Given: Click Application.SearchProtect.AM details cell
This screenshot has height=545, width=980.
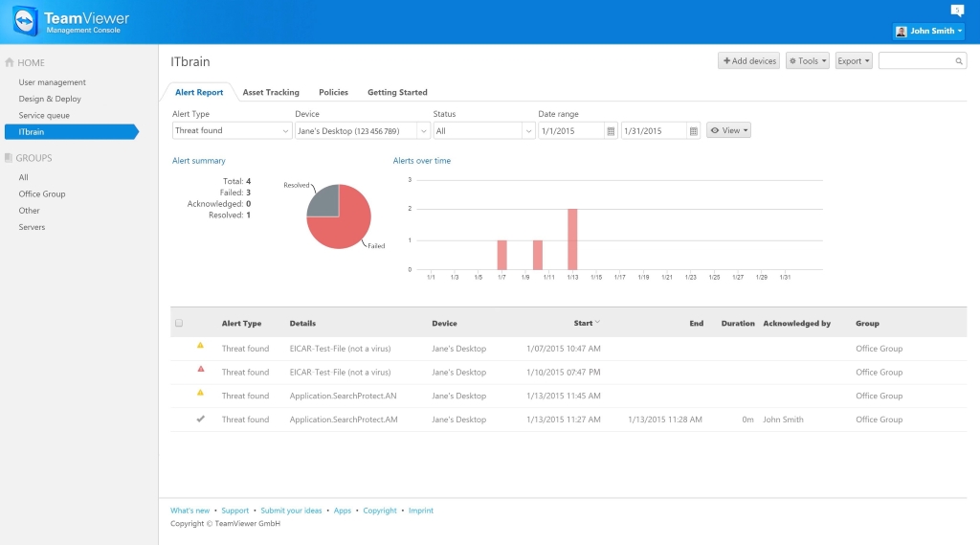Looking at the screenshot, I should pos(344,420).
